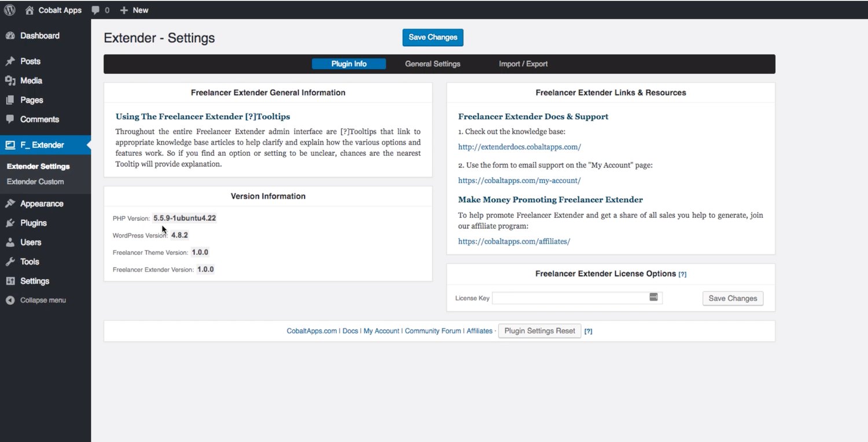Click the Settings sliders icon
This screenshot has height=442, width=868.
(x=10, y=281)
